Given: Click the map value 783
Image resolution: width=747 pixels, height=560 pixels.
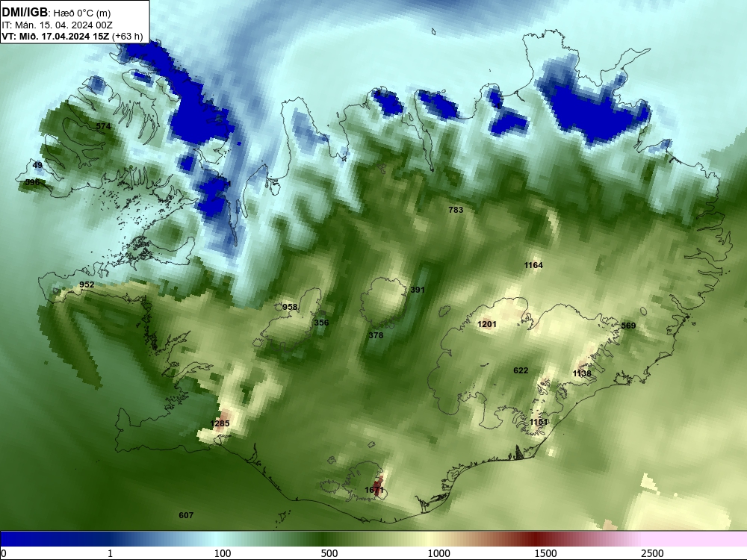Looking at the screenshot, I should coord(456,210).
